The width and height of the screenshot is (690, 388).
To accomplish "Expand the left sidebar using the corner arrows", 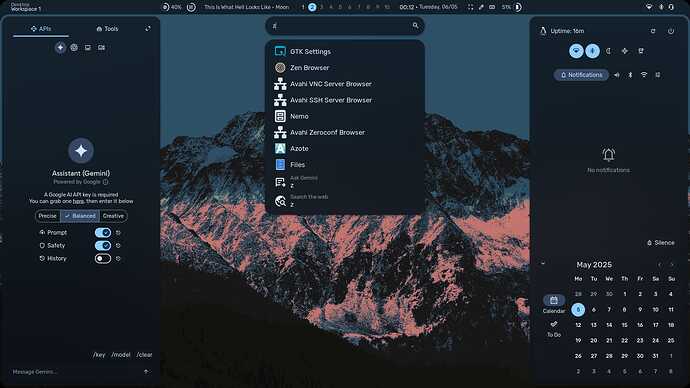I will pos(148,29).
